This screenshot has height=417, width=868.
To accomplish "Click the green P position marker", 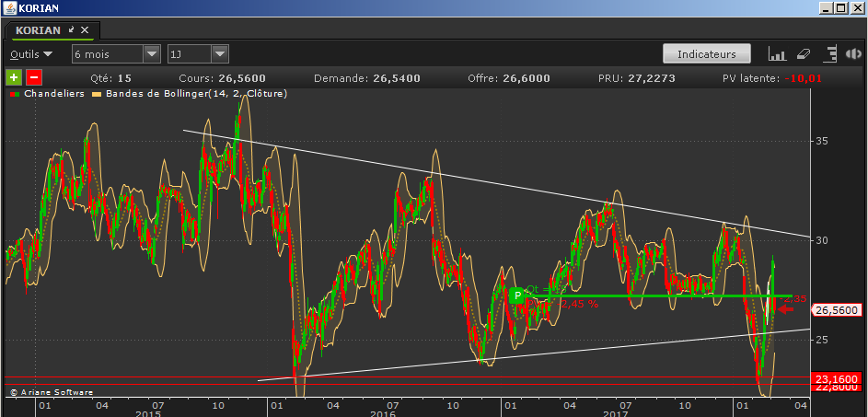I will coord(517,295).
